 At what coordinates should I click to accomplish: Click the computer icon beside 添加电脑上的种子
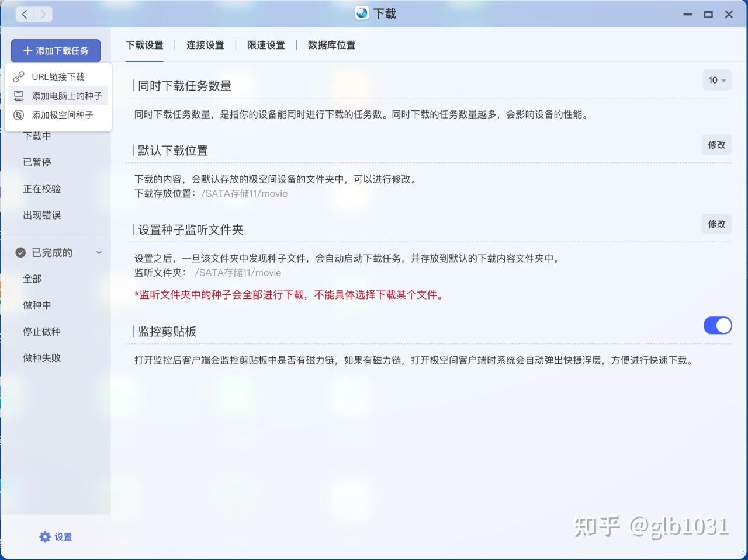tap(19, 96)
